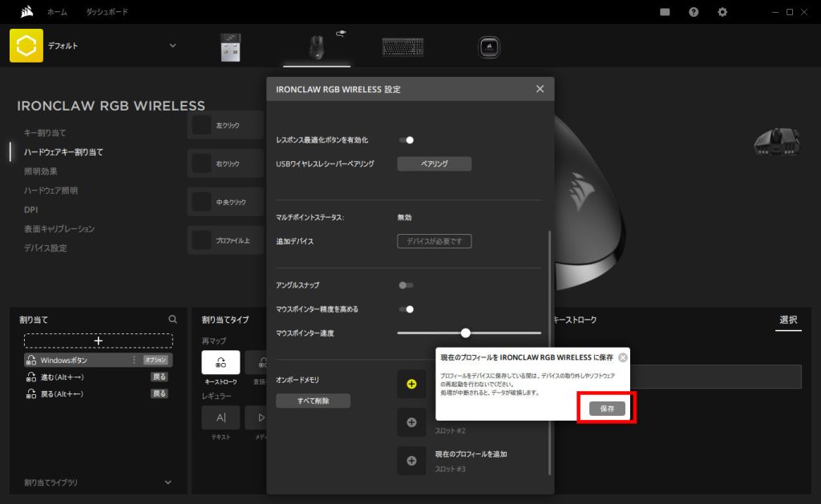Click 現在のプロフィールを追加 for スロット #3

pos(471,454)
